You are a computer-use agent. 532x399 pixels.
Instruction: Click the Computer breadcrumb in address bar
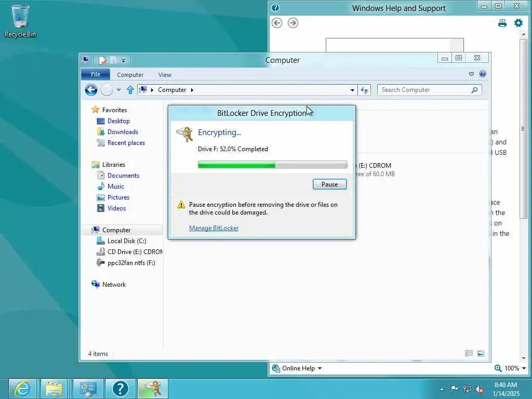coord(171,90)
